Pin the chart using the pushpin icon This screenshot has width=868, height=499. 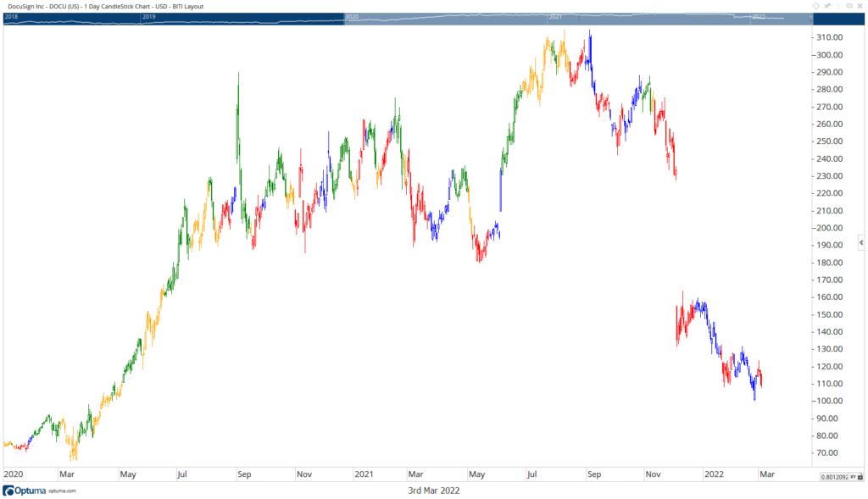click(x=827, y=6)
